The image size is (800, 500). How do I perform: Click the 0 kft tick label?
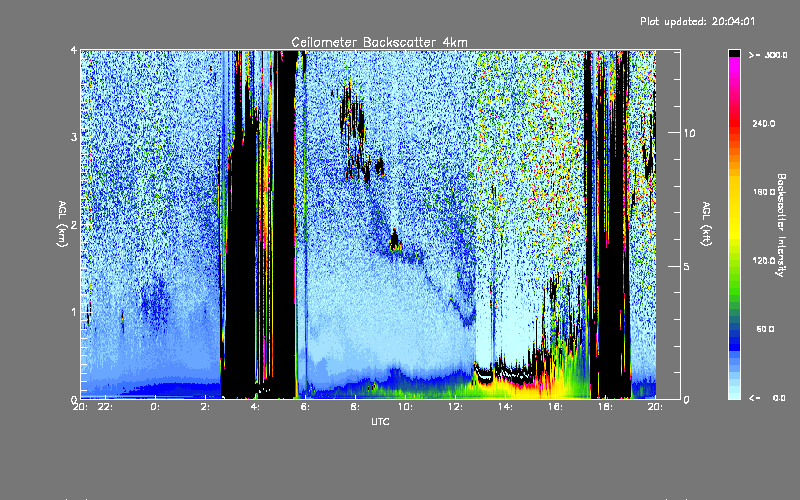pyautogui.click(x=687, y=400)
